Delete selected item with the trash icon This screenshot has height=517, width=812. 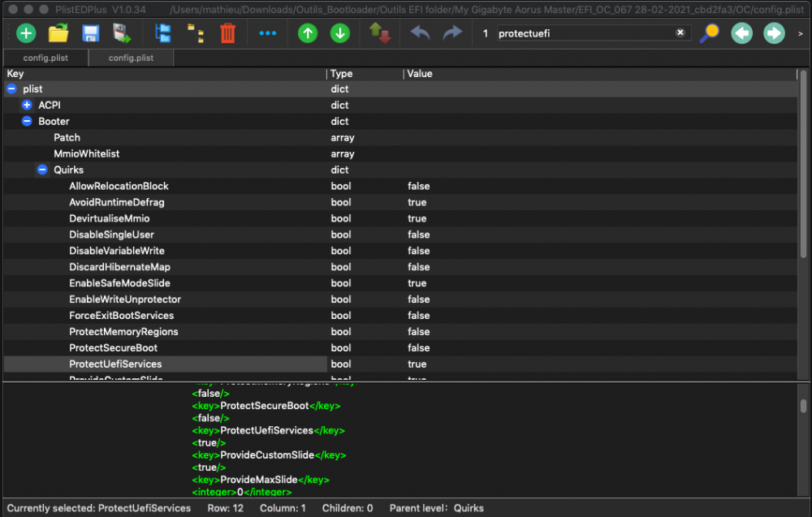[228, 33]
